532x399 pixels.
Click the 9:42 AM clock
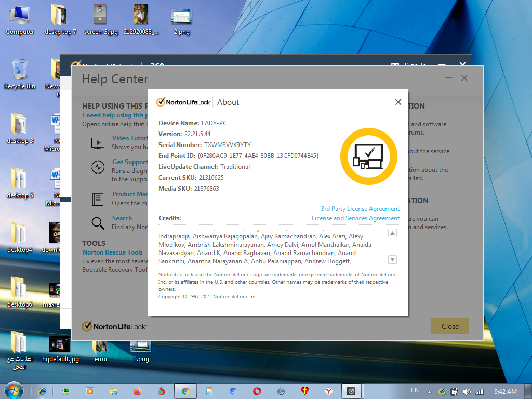pyautogui.click(x=505, y=392)
